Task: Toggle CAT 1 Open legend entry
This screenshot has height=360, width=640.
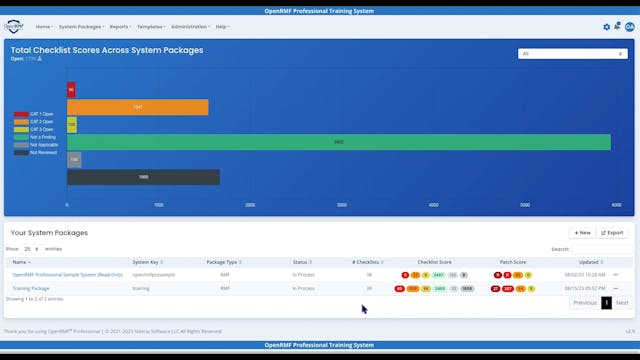Action: (x=34, y=114)
